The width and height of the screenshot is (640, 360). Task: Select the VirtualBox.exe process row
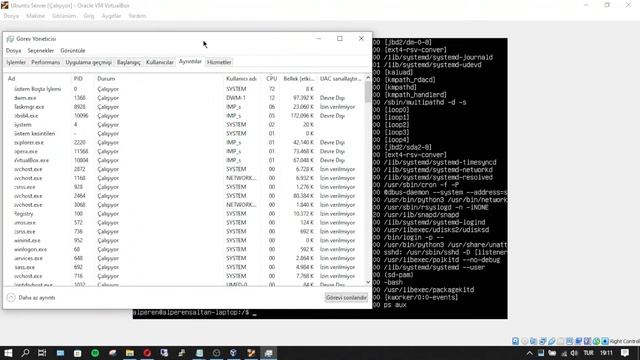184,160
